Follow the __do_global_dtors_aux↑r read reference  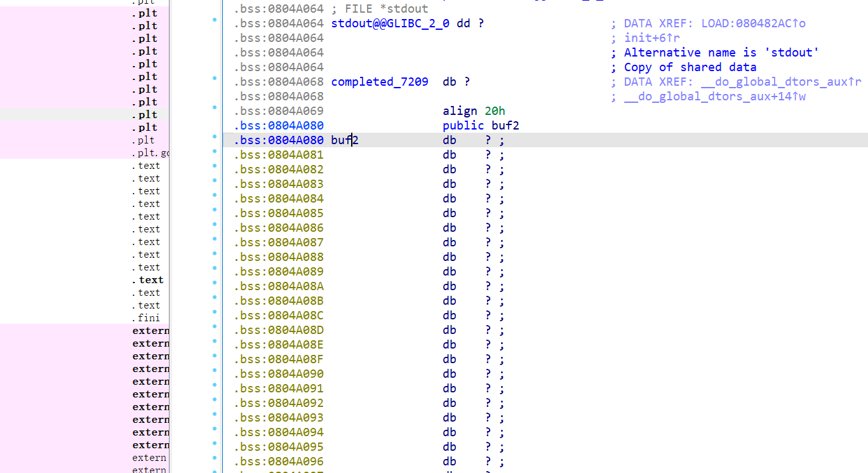tap(781, 82)
